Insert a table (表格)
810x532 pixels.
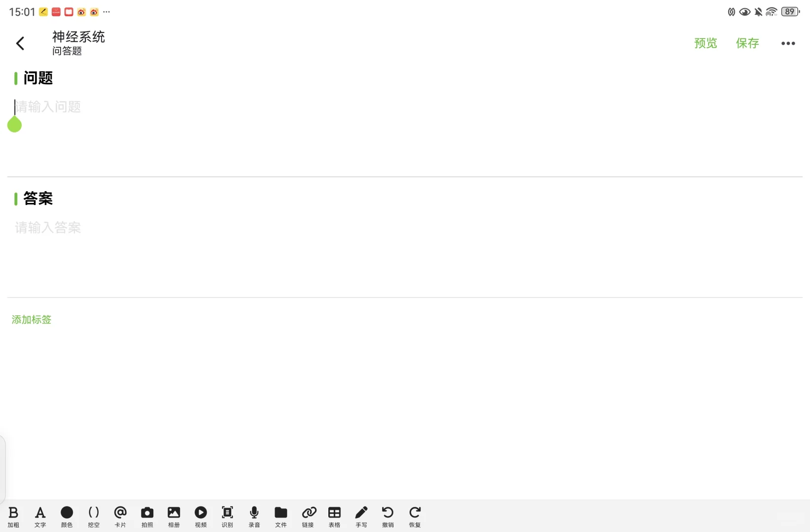(x=335, y=517)
